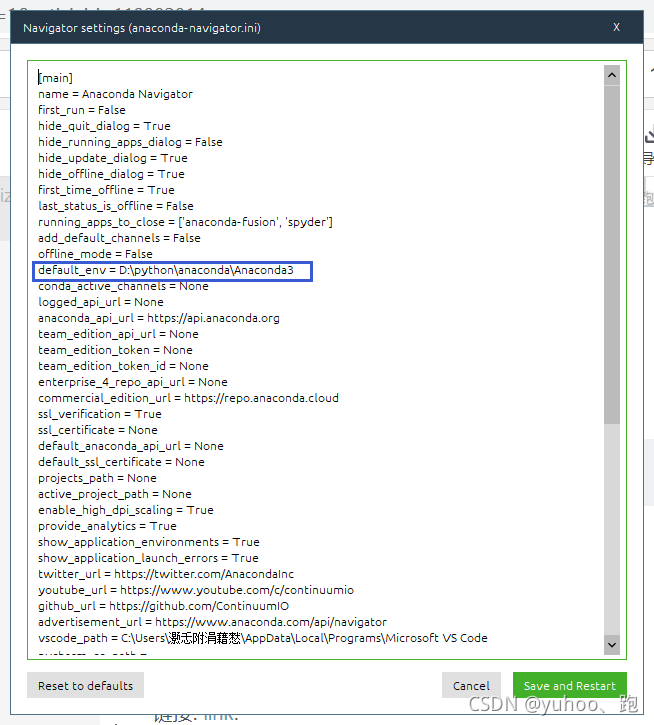This screenshot has height=725, width=654.
Task: Click the 'first_run = False' line
Action: click(82, 110)
